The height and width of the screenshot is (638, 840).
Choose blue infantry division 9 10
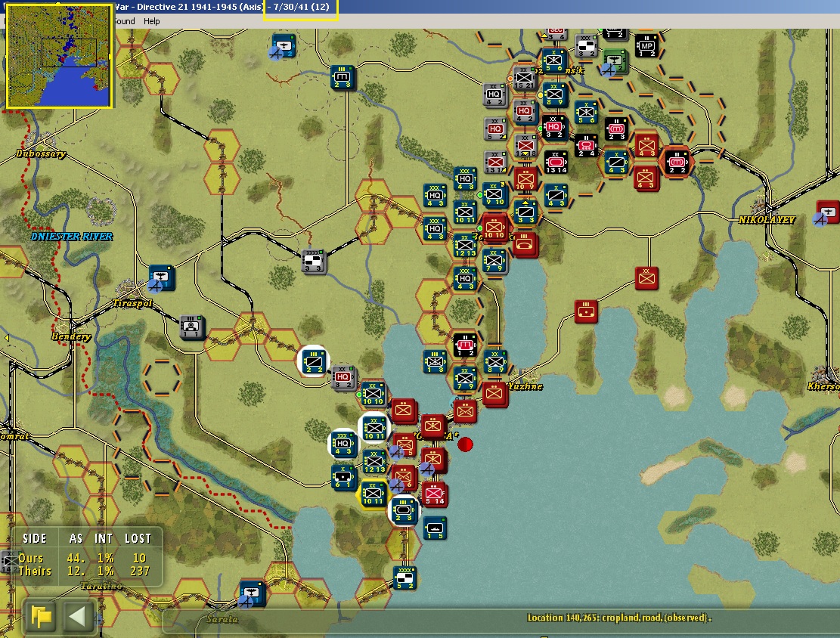pyautogui.click(x=494, y=195)
